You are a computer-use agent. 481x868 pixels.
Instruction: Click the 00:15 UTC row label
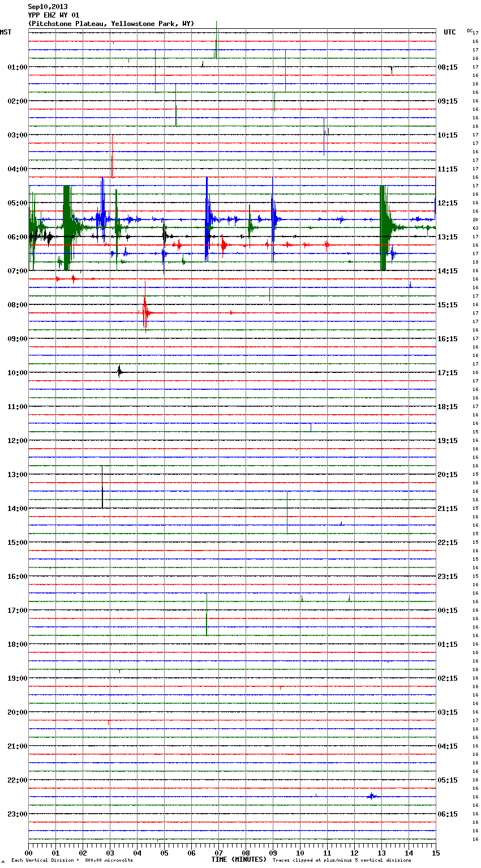pyautogui.click(x=448, y=610)
